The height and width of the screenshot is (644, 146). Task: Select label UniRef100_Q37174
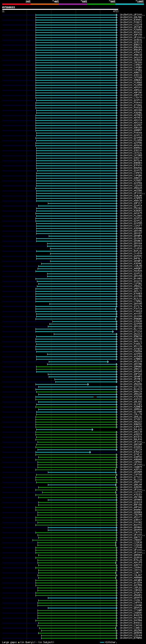(x=131, y=306)
